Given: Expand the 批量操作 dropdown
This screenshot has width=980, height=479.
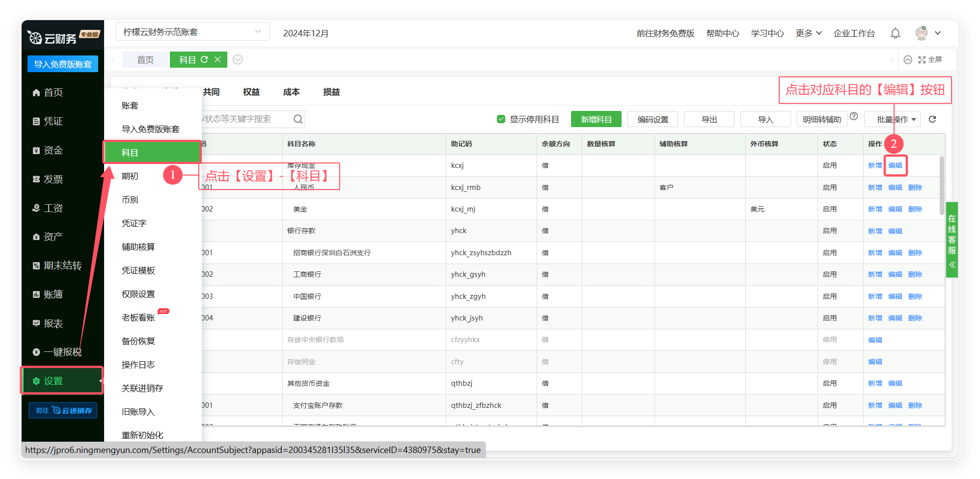Looking at the screenshot, I should 896,119.
